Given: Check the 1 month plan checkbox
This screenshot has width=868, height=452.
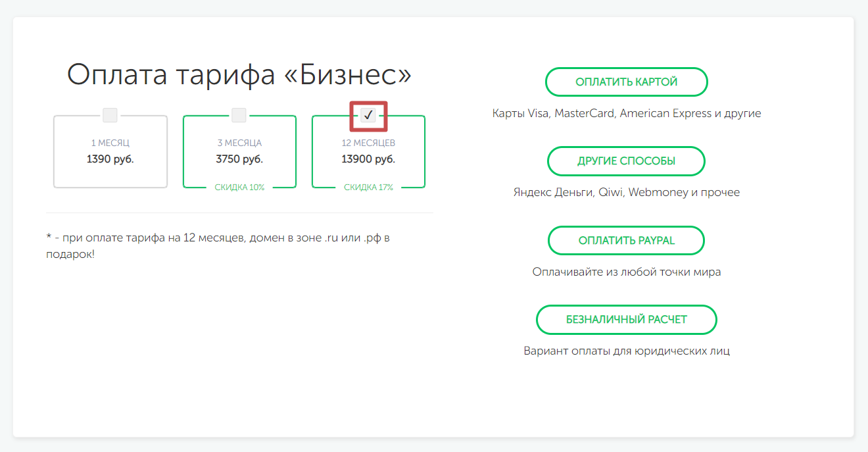Looking at the screenshot, I should tap(110, 115).
